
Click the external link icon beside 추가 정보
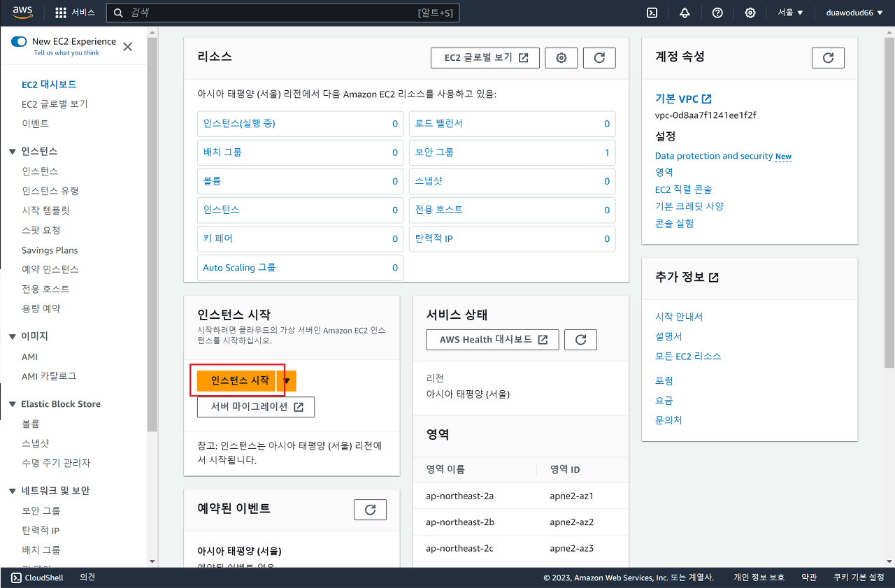coord(714,278)
